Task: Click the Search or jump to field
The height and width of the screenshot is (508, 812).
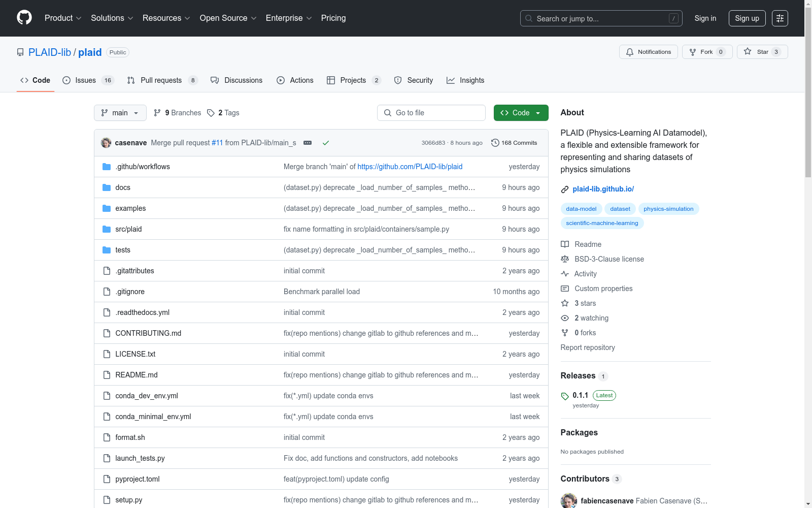Action: point(601,18)
